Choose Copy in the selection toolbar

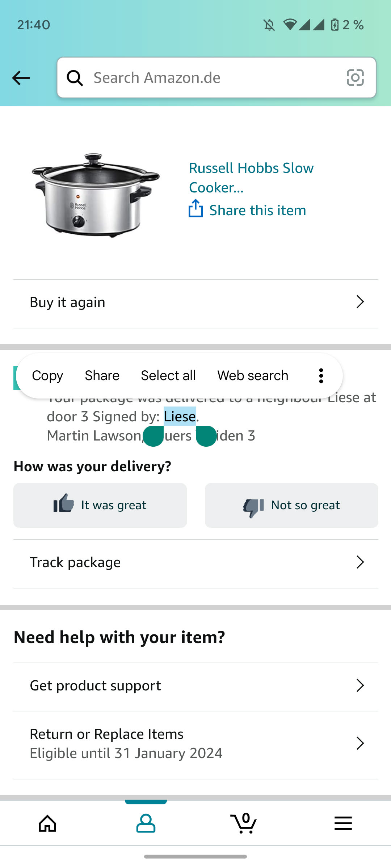coord(47,376)
